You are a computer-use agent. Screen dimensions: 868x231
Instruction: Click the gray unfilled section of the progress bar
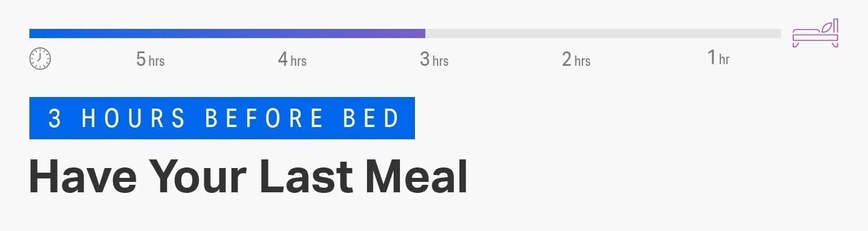pos(603,33)
